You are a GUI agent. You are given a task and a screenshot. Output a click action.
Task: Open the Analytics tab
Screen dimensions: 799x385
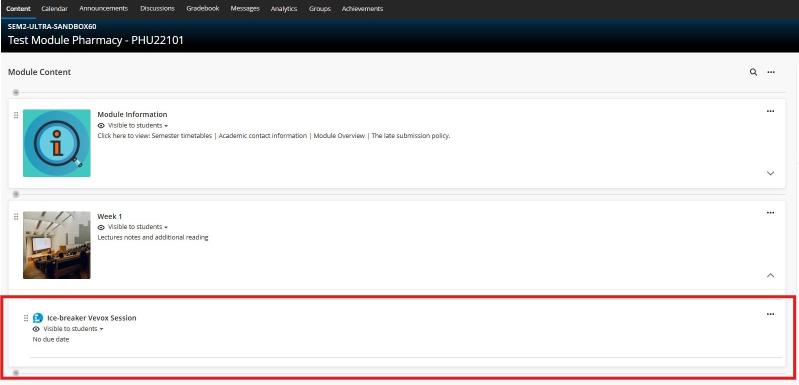pyautogui.click(x=284, y=9)
